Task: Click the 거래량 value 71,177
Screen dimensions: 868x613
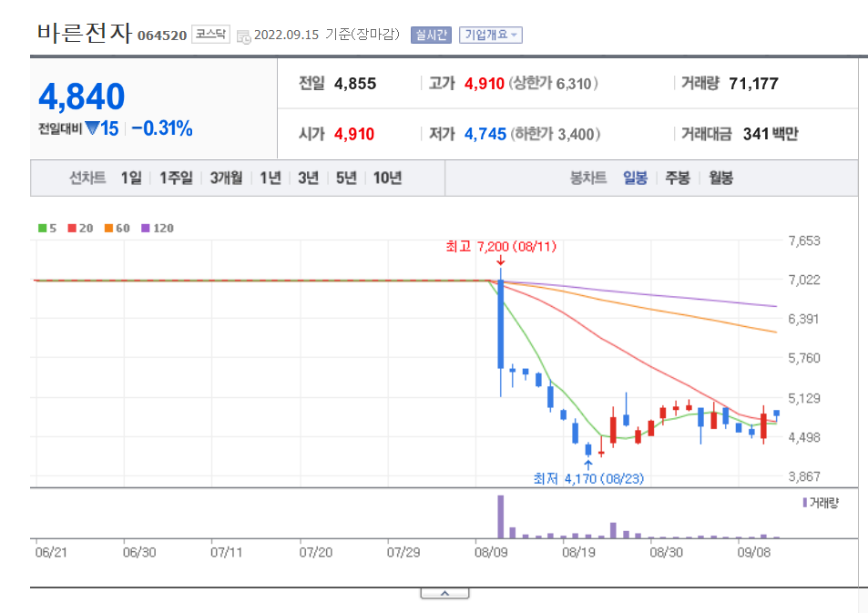Action: 753,84
